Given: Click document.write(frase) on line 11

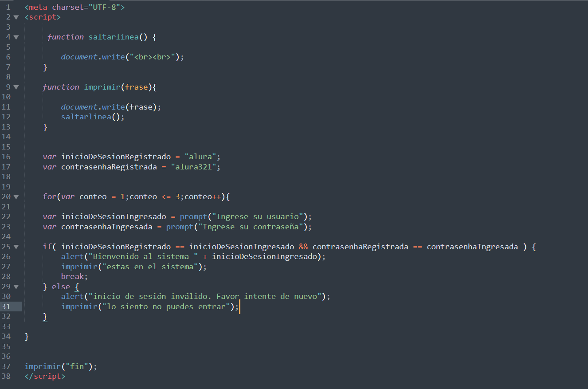Looking at the screenshot, I should click(x=111, y=107).
